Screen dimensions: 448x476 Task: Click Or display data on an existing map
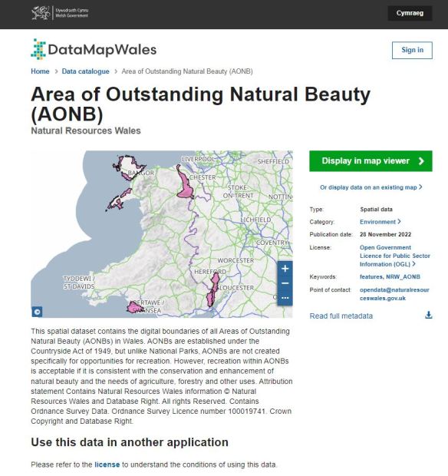coord(371,187)
